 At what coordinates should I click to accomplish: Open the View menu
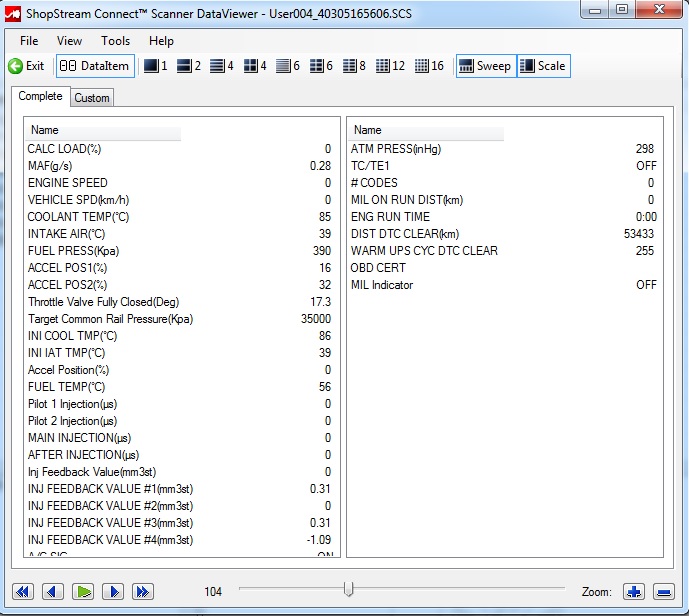pos(69,41)
